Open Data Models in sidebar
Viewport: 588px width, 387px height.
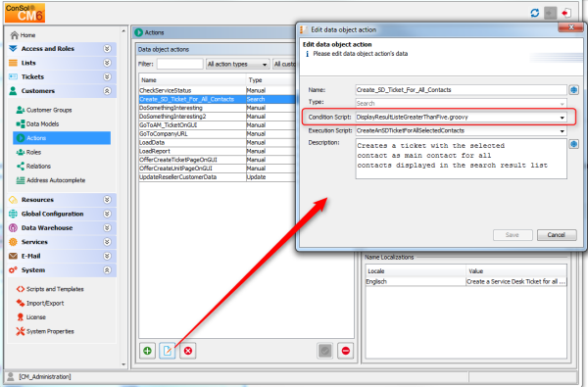click(x=38, y=123)
